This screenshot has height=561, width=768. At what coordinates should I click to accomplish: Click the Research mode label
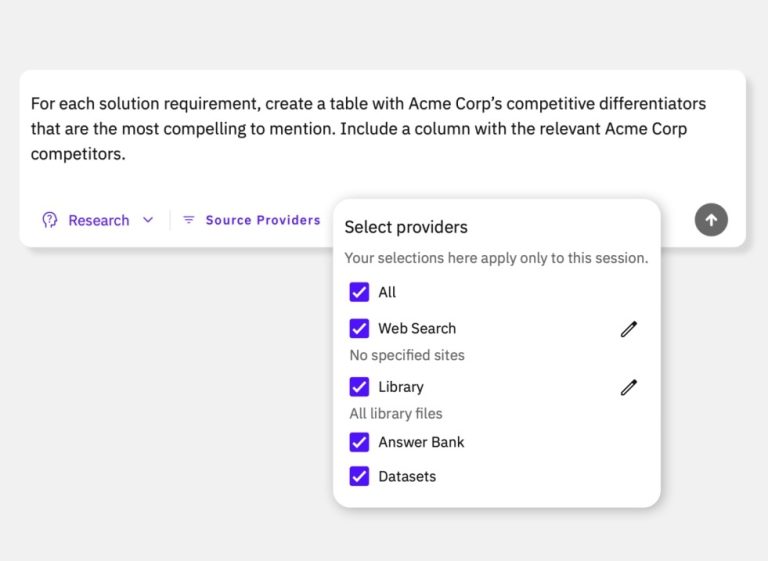tap(98, 220)
